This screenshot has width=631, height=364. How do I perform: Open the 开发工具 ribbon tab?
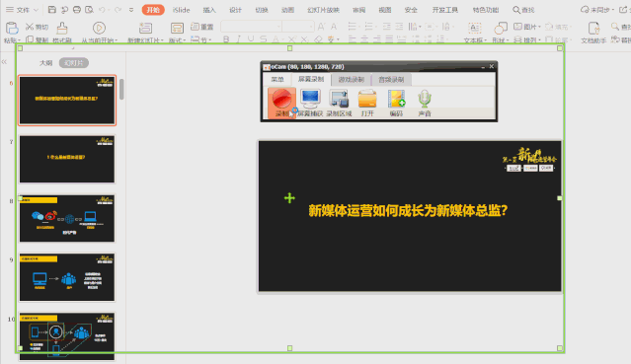(x=444, y=10)
